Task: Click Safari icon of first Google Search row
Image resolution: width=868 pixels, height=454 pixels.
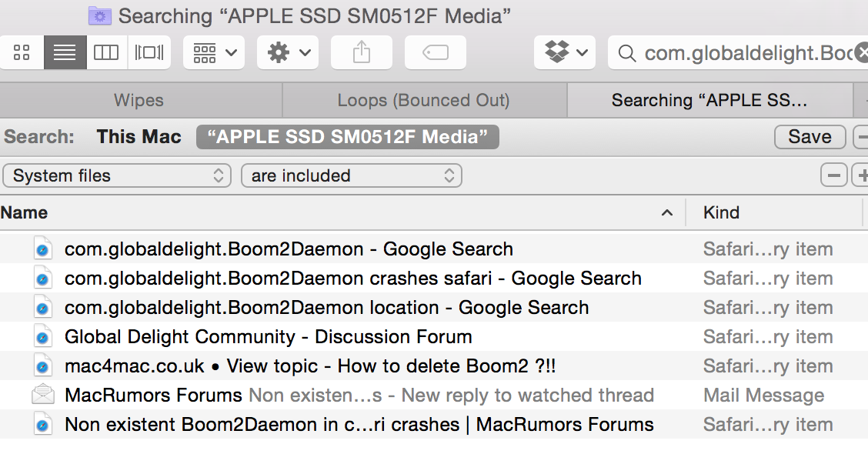Action: tap(42, 249)
